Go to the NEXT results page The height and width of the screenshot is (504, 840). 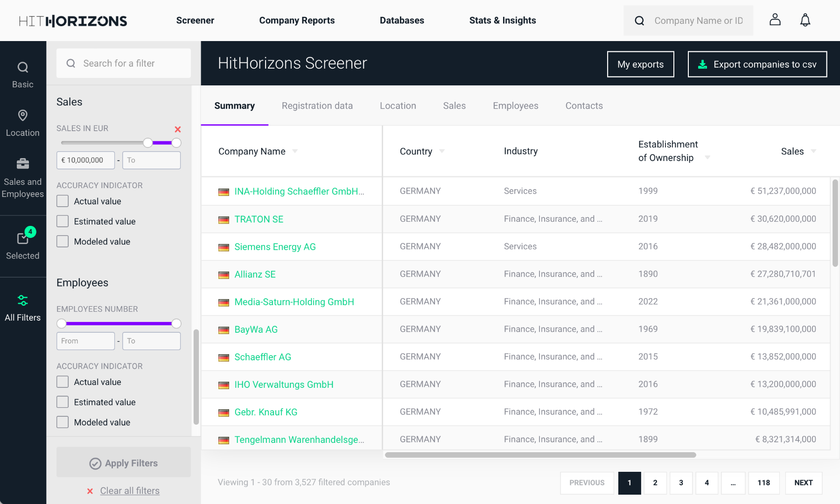[804, 483]
